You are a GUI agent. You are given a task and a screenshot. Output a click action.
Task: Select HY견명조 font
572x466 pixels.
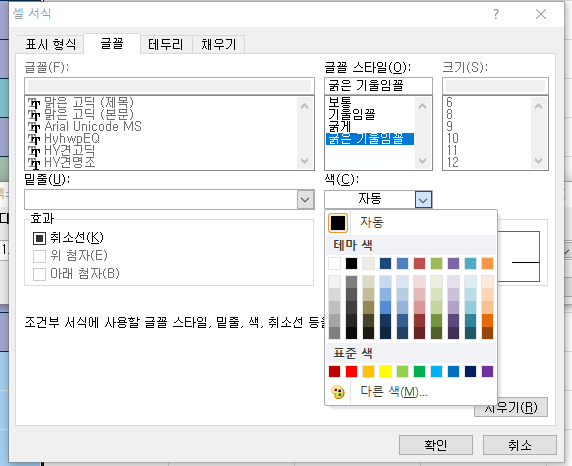point(69,162)
